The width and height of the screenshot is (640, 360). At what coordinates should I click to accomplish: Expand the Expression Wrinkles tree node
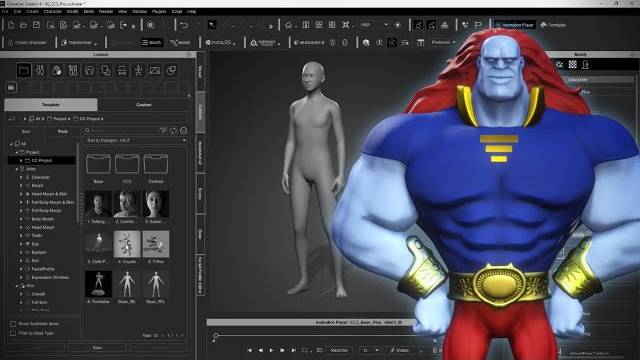coord(21,277)
